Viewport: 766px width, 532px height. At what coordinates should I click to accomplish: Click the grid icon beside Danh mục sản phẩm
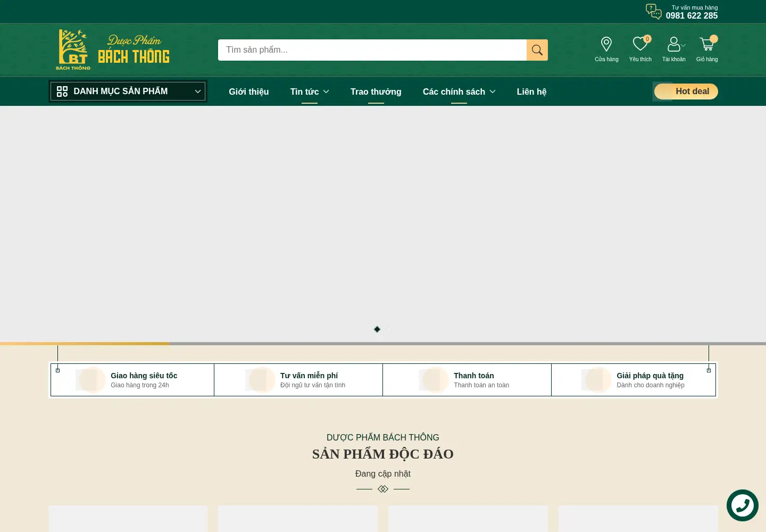pos(62,92)
